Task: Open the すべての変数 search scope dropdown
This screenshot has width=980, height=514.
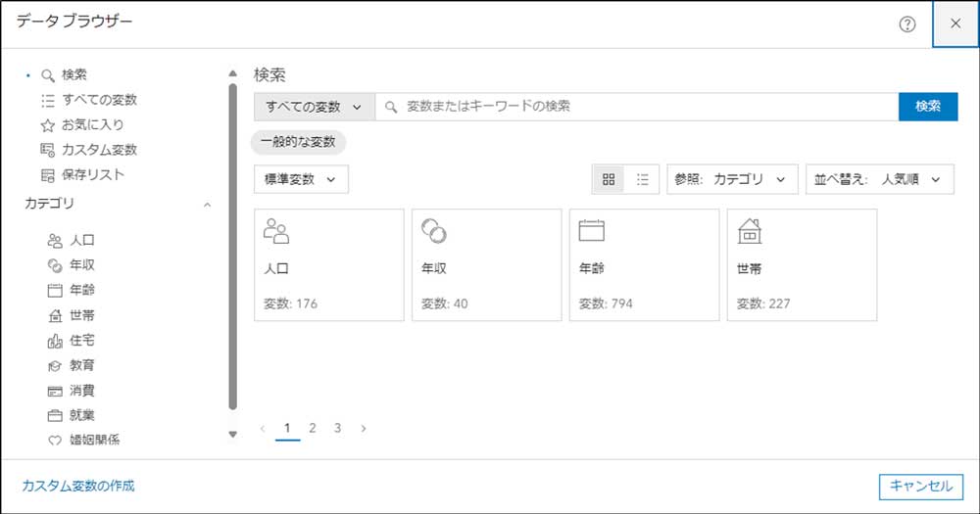Action: [314, 106]
